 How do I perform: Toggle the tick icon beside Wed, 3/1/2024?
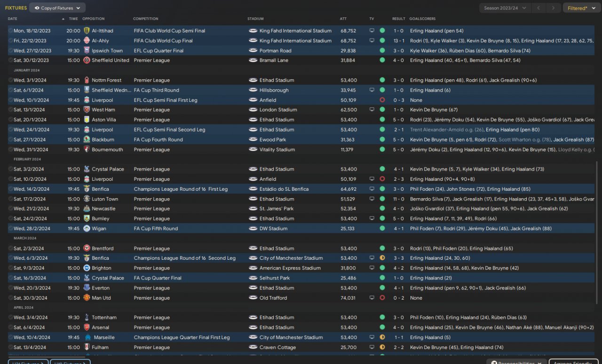point(10,80)
